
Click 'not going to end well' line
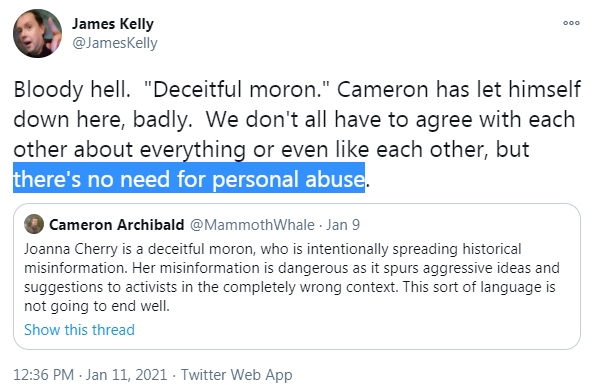[x=97, y=306]
